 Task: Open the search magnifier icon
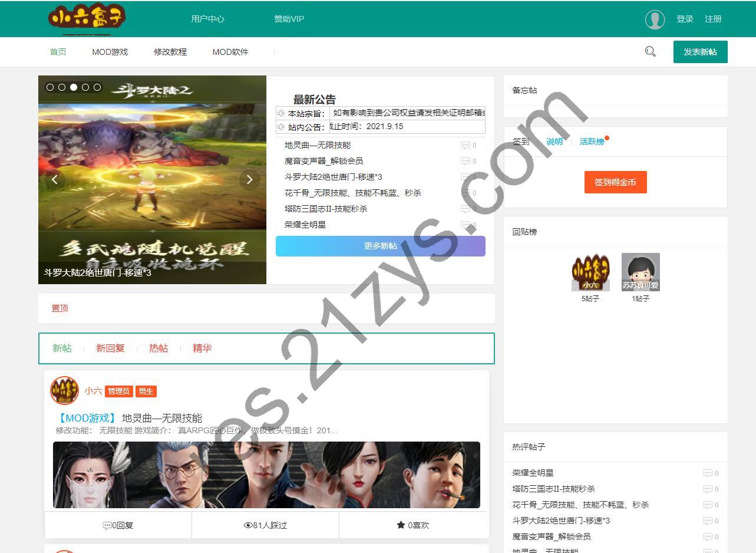coord(651,52)
